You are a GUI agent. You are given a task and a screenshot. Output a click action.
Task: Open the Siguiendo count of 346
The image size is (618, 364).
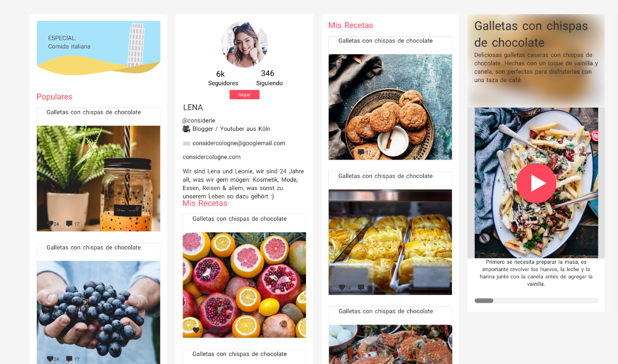[x=269, y=78]
